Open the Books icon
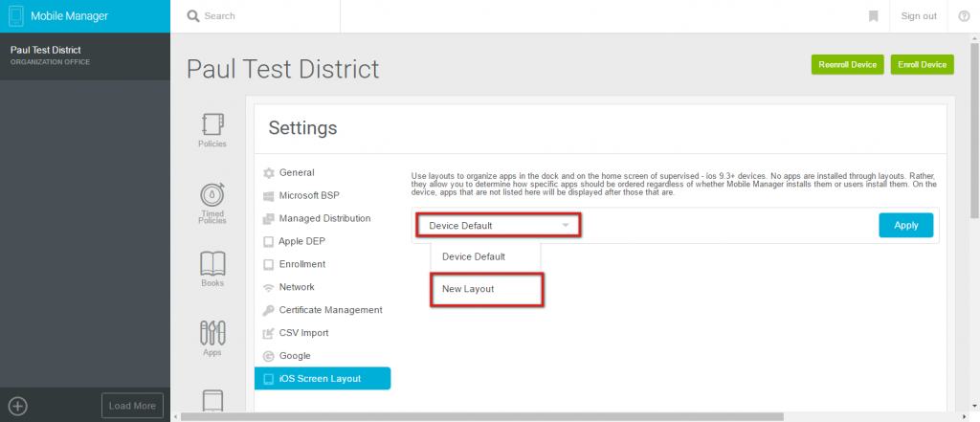 click(212, 264)
